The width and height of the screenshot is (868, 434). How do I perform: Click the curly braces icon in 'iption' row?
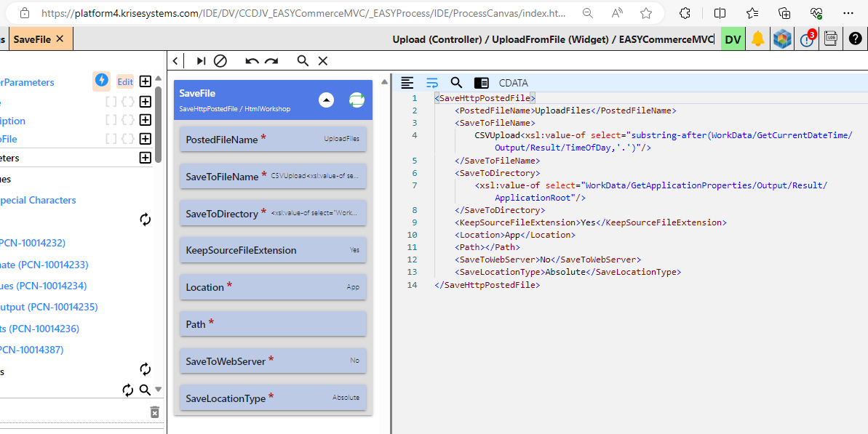click(128, 120)
